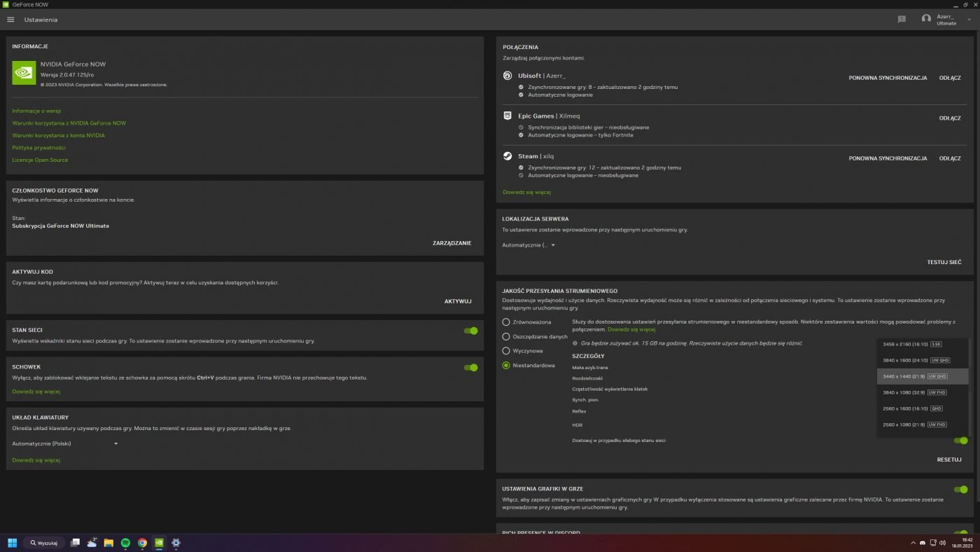Choose 2560 x 1080 (21:9) resolution option
Screen dimensions: 980x552
click(923, 425)
